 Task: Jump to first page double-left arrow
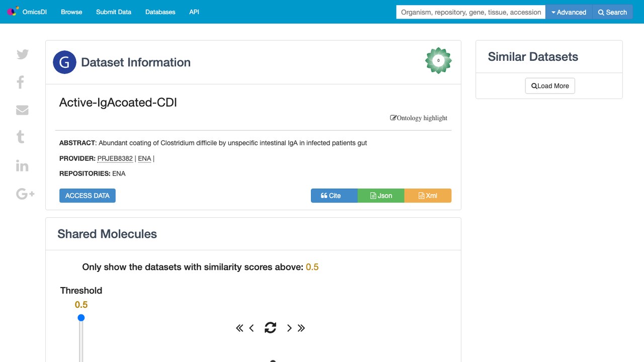(239, 328)
